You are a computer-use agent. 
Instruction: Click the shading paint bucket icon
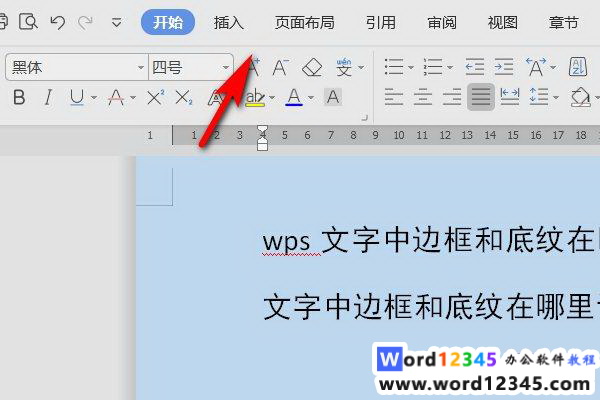(x=580, y=97)
